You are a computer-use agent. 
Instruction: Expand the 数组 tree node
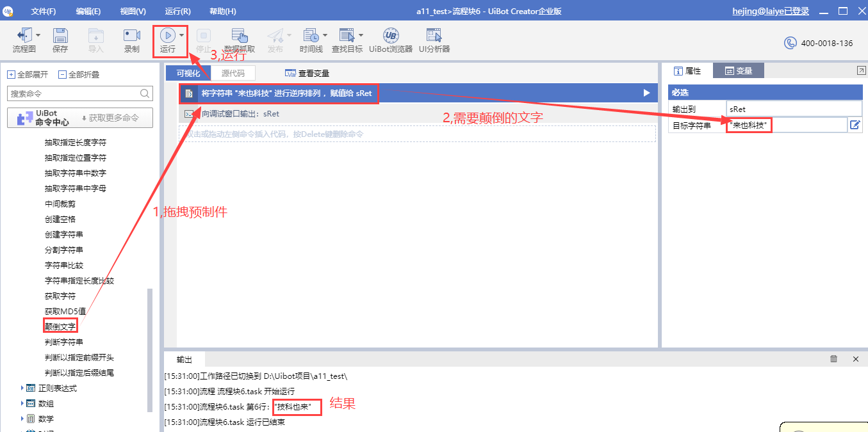coord(22,403)
